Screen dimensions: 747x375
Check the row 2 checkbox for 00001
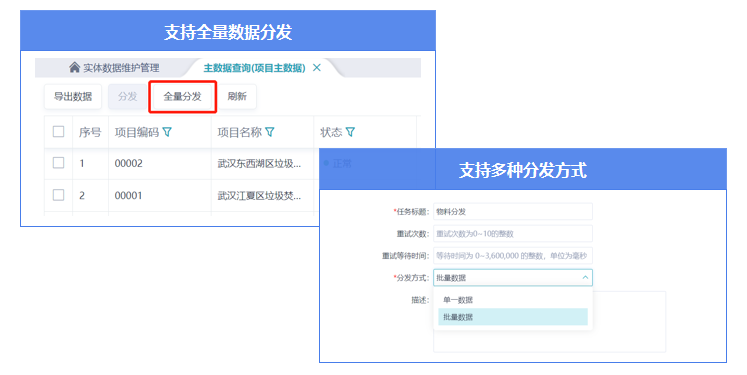click(x=59, y=195)
